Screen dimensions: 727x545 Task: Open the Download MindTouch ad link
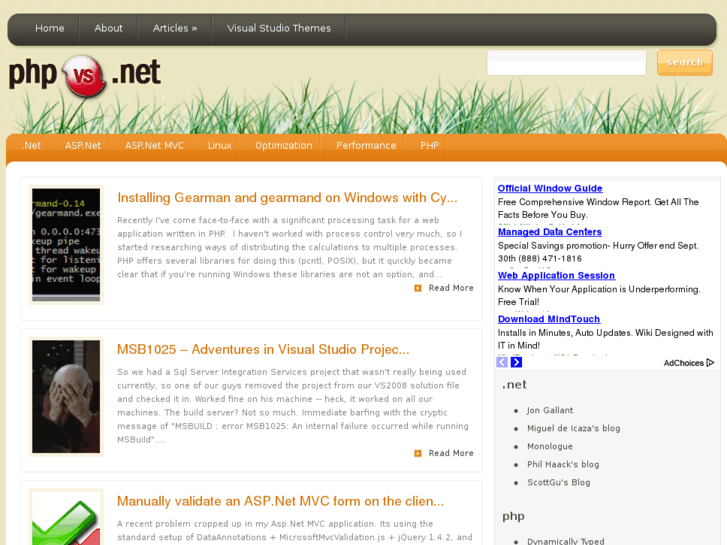coord(548,319)
